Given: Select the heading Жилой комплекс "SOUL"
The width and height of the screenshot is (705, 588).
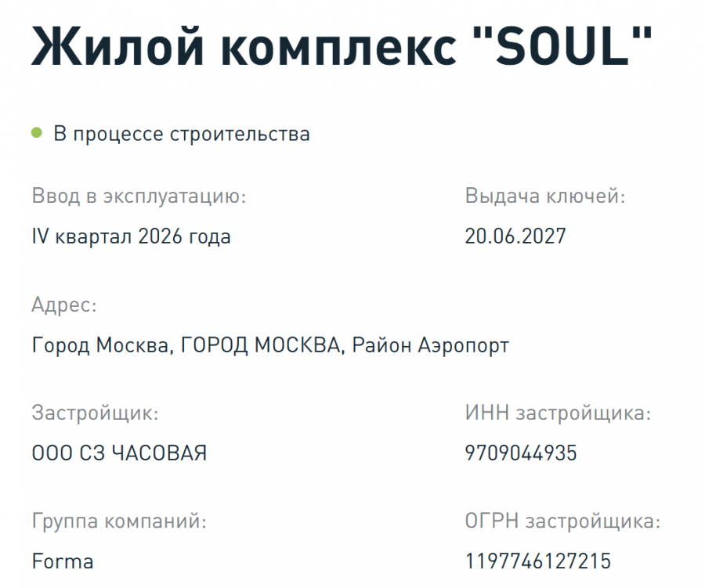Looking at the screenshot, I should coord(342,46).
